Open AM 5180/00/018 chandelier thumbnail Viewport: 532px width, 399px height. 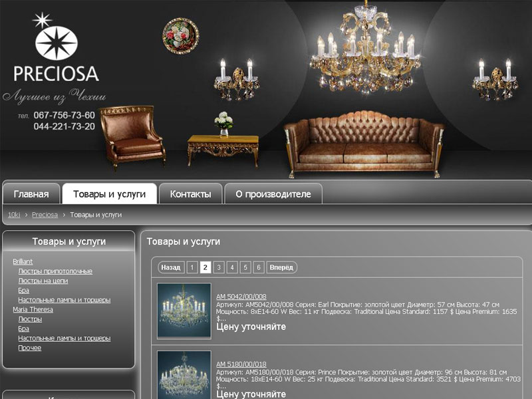tap(184, 375)
